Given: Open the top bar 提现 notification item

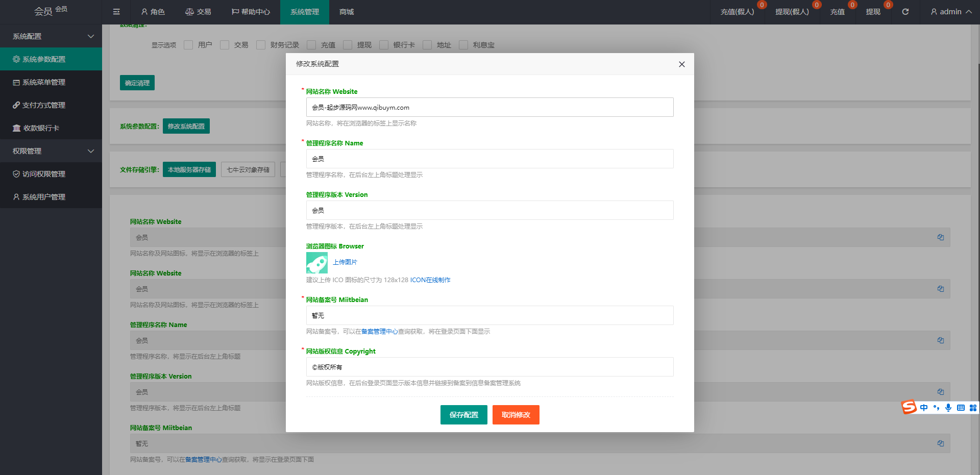Looking at the screenshot, I should 873,12.
